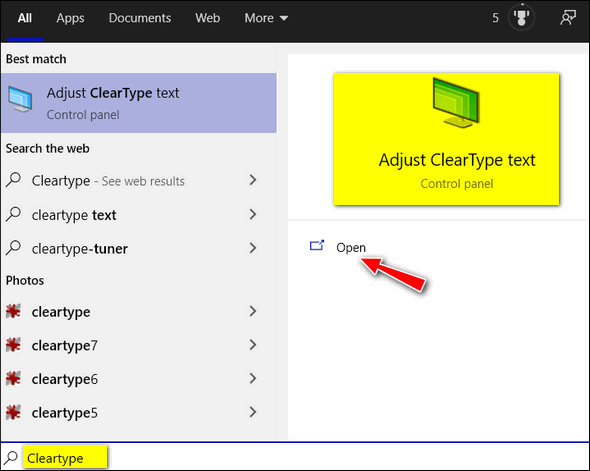This screenshot has height=471, width=590.
Task: Switch to the Web tab
Action: [x=207, y=18]
